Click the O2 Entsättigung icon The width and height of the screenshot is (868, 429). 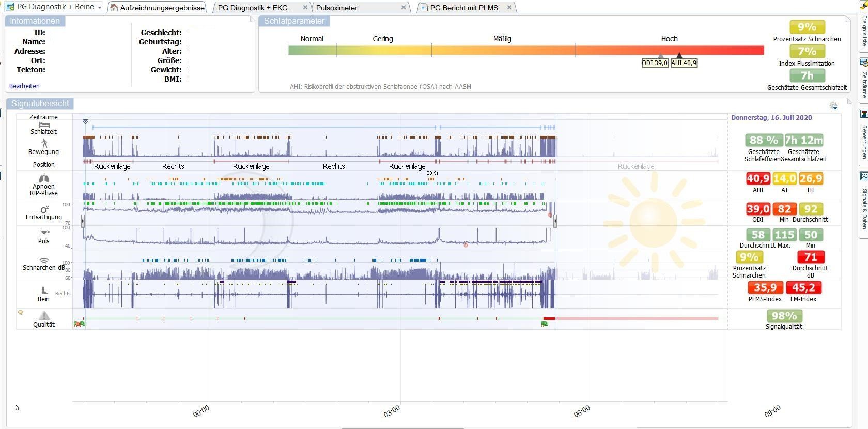[44, 209]
